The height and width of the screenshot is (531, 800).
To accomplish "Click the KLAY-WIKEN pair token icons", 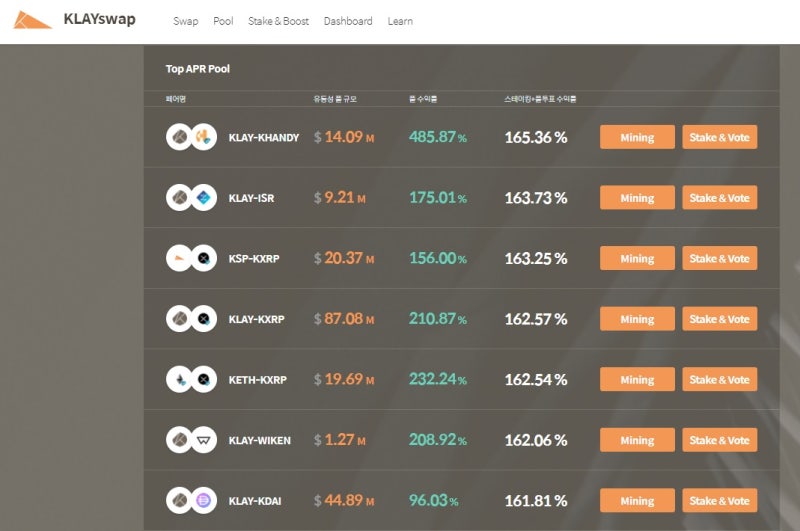I will (191, 440).
